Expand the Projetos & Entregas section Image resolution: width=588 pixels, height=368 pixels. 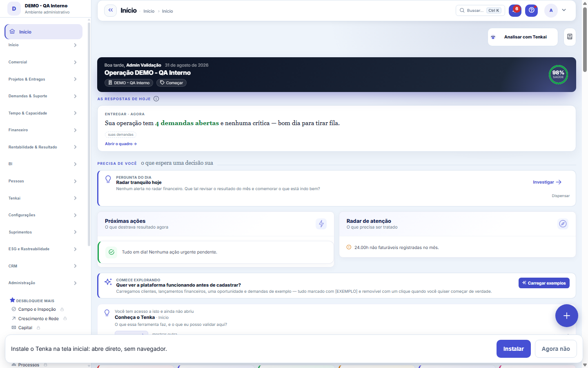coord(42,79)
